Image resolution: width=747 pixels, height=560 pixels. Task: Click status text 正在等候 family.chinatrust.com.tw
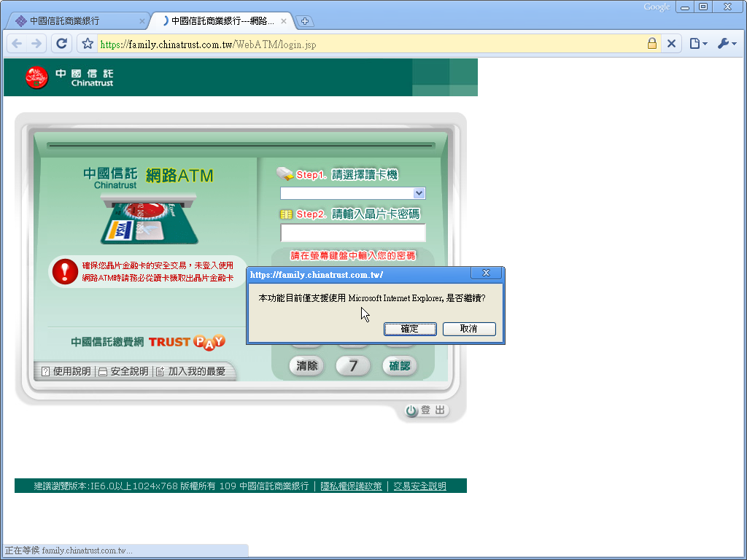69,551
